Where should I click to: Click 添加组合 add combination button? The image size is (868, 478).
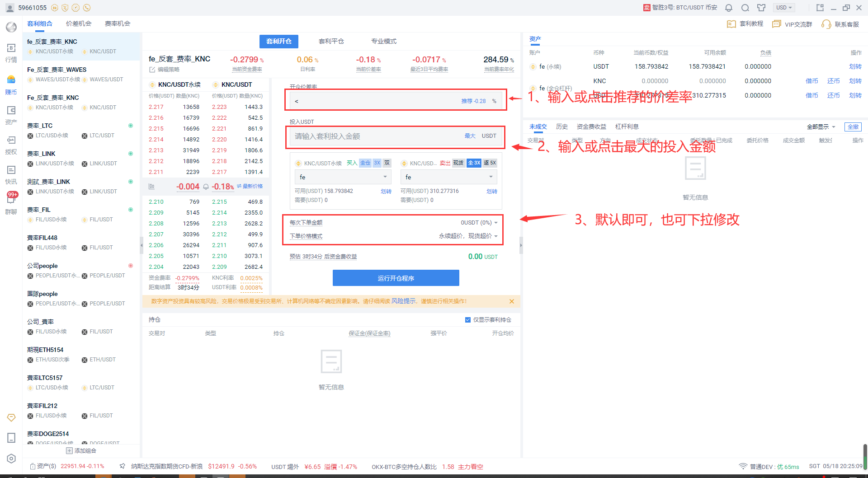coord(81,451)
